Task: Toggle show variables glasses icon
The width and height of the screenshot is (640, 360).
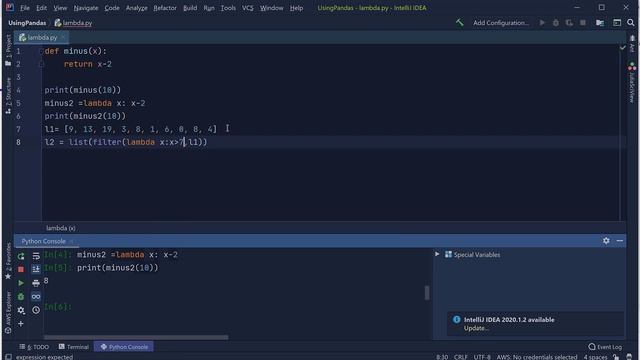Action: point(36,297)
